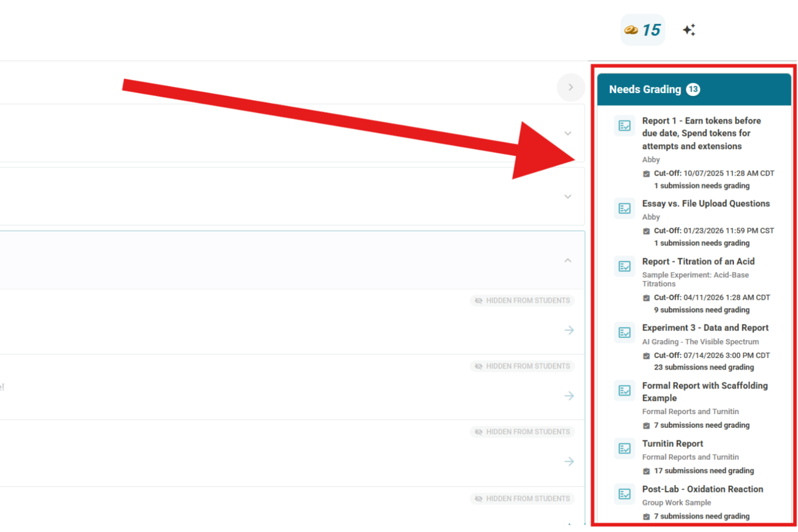The image size is (798, 532).
Task: Open Experiment 3 - Data and Report
Action: click(x=705, y=328)
